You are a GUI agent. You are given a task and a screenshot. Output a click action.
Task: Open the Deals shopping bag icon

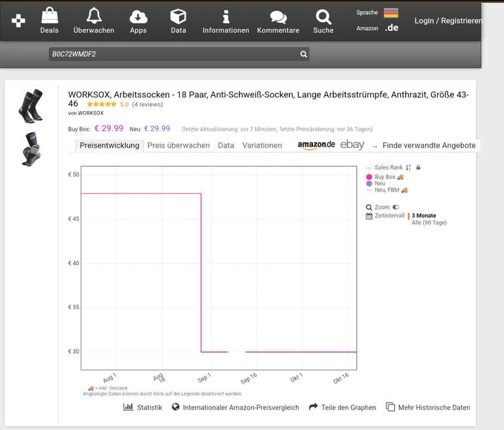tap(49, 16)
